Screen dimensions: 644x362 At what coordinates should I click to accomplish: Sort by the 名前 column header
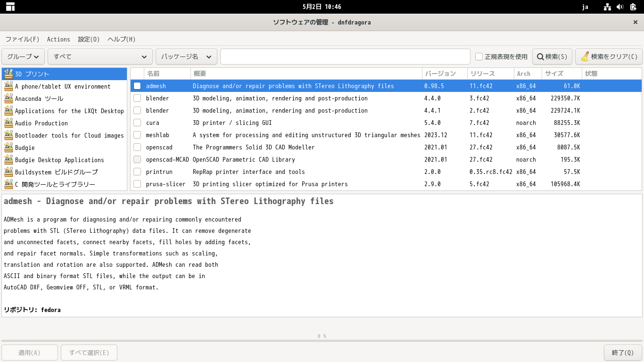(167, 74)
